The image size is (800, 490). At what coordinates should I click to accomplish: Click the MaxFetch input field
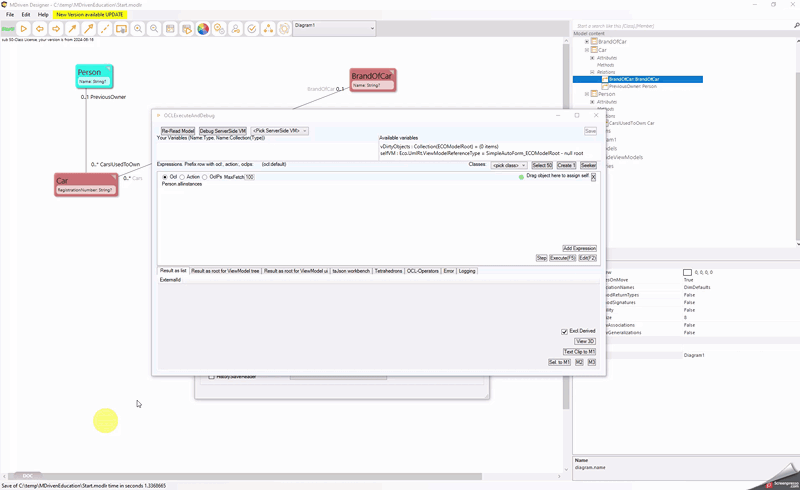249,177
